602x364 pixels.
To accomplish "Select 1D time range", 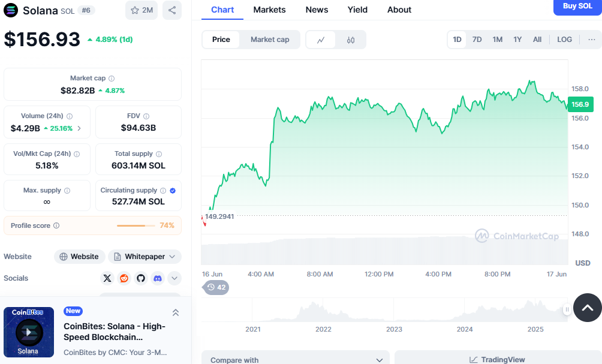I will pyautogui.click(x=457, y=40).
